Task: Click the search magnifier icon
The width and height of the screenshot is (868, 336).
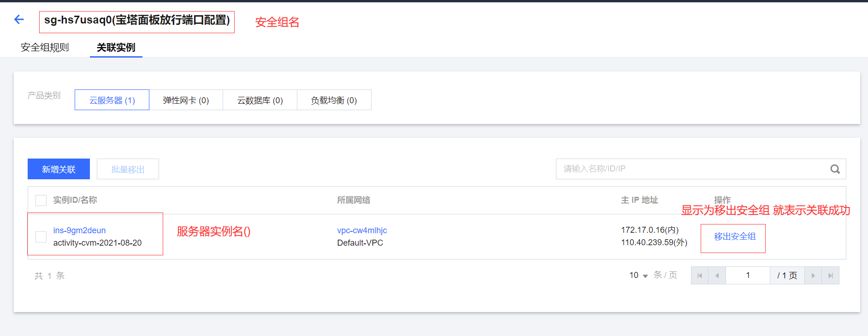Action: [x=835, y=169]
